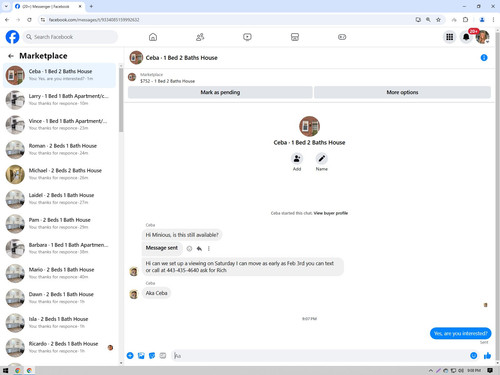Open the Laidel 2 Beds 1 Bath conversation
This screenshot has height=375, width=500.
click(x=59, y=199)
